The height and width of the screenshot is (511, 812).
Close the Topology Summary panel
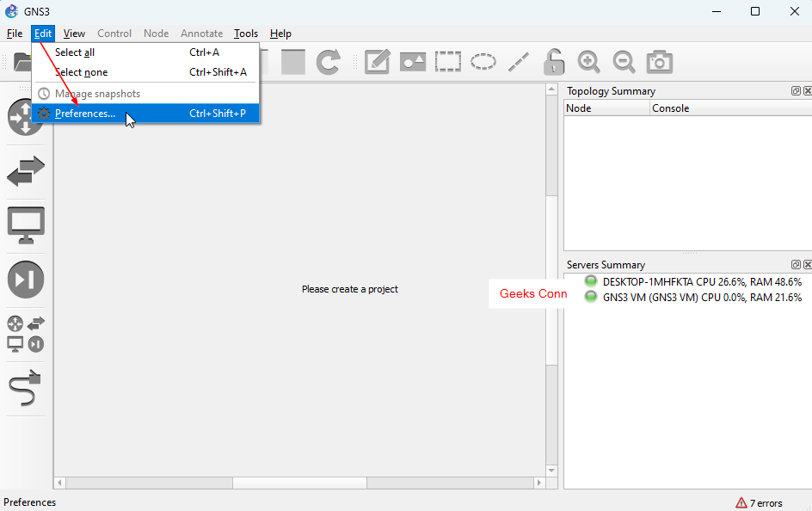tap(807, 91)
